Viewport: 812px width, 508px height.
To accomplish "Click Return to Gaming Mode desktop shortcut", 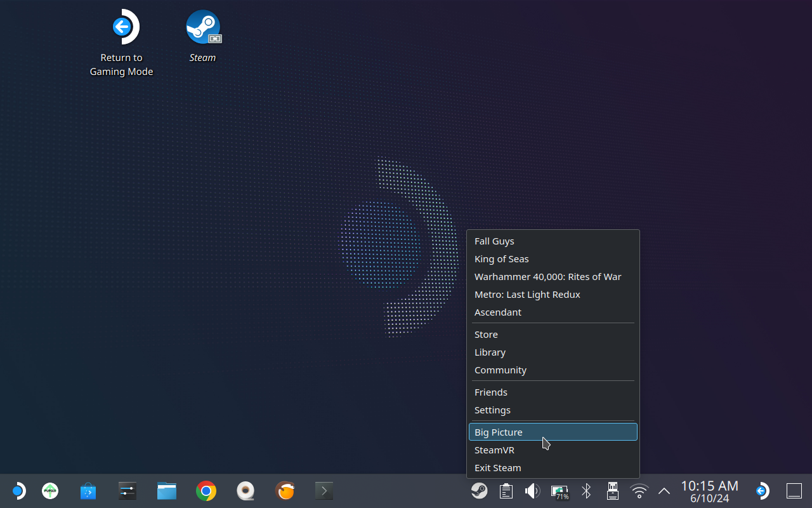I will (x=121, y=43).
